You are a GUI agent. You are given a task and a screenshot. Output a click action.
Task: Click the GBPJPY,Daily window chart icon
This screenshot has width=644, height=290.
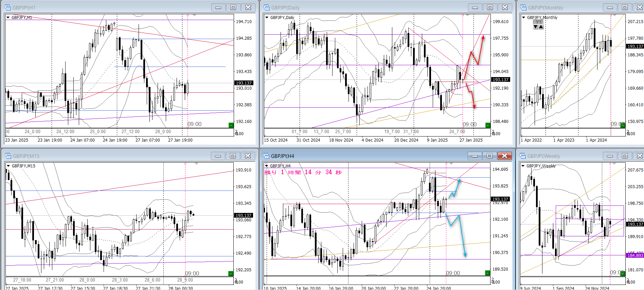(x=267, y=7)
